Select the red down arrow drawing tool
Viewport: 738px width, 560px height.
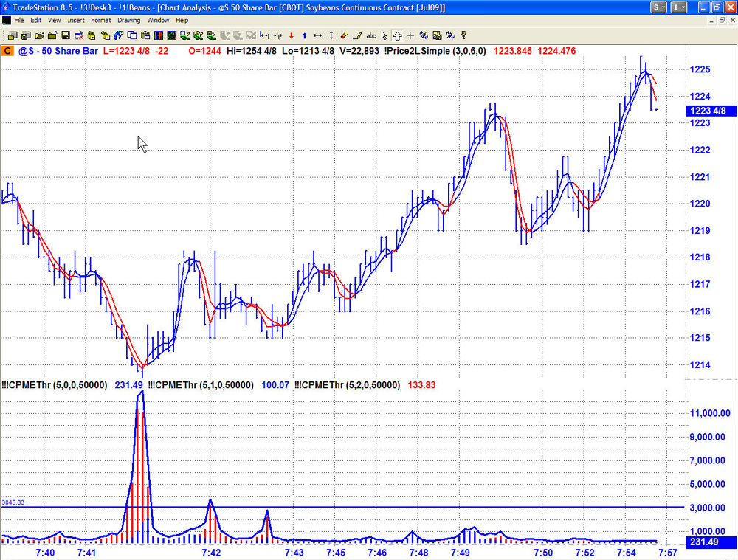pyautogui.click(x=292, y=35)
